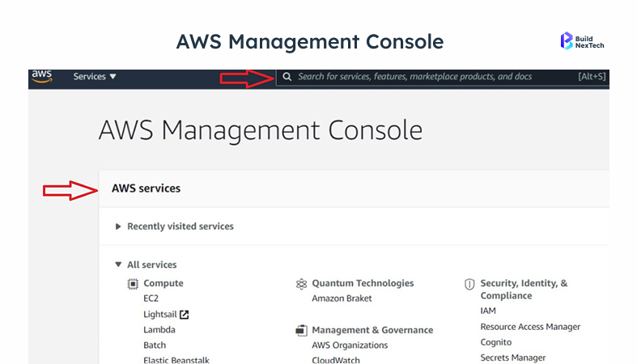637x364 pixels.
Task: Click the Build NexTech logo
Action: (582, 41)
